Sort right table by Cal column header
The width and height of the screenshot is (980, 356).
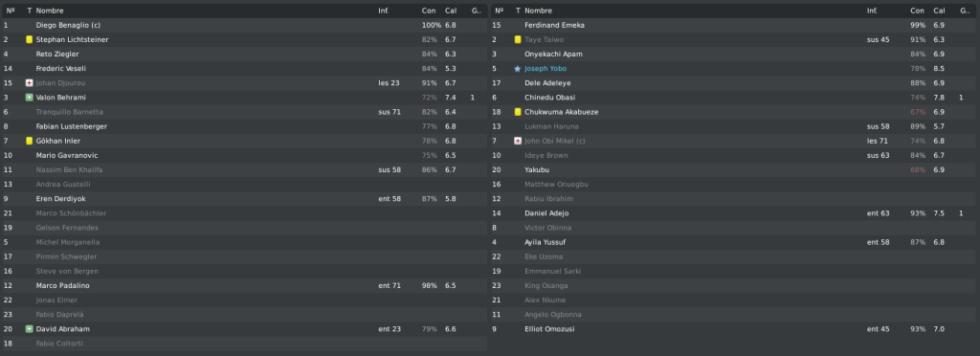tap(940, 11)
